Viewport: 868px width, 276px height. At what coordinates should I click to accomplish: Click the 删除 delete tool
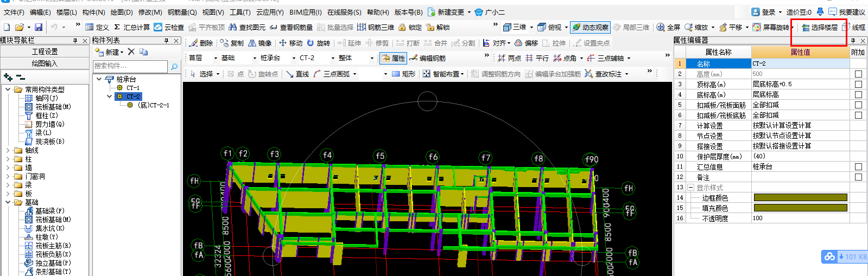[x=201, y=43]
